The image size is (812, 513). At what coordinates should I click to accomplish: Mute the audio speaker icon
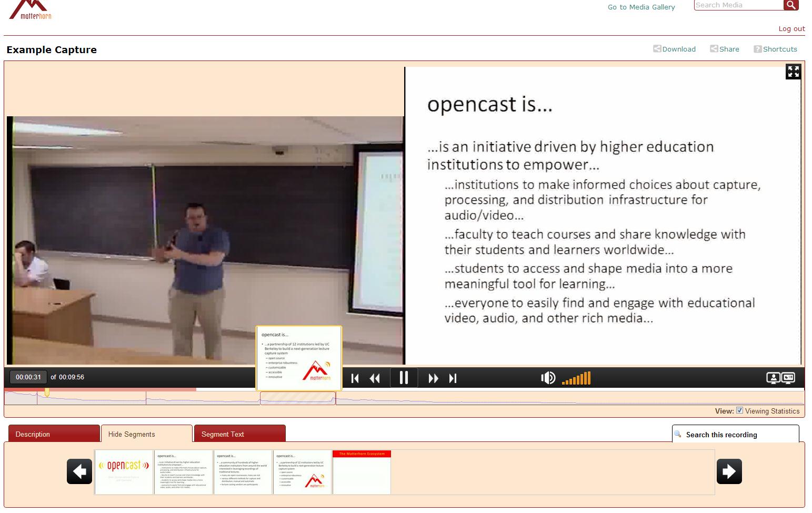[x=548, y=378]
